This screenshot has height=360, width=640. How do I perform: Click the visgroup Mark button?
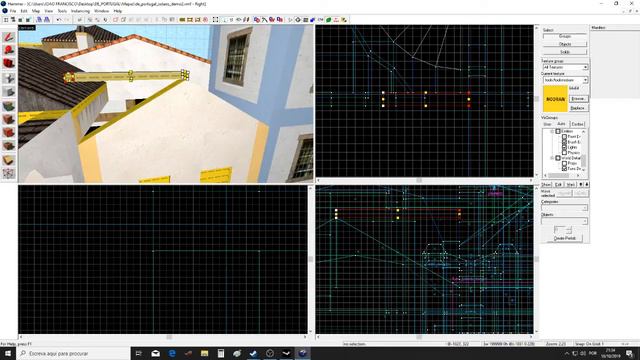click(x=571, y=185)
